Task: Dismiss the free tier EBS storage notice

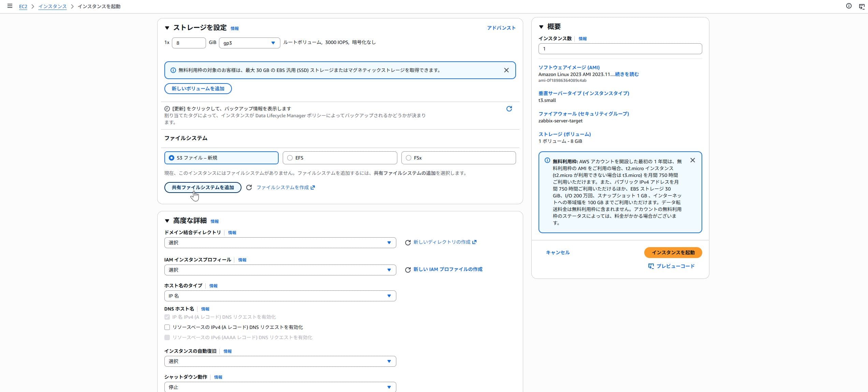Action: point(506,70)
